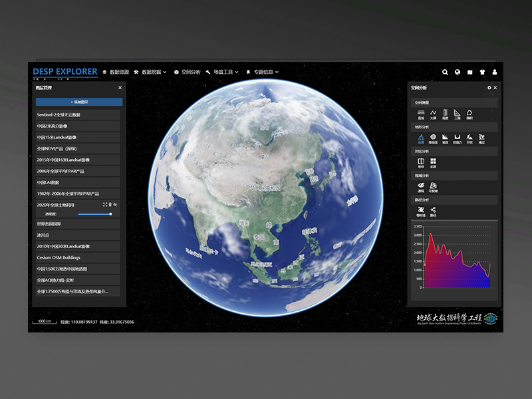Adjust the layer transparency slider
Viewport: 532px width, 399px height.
pos(94,214)
